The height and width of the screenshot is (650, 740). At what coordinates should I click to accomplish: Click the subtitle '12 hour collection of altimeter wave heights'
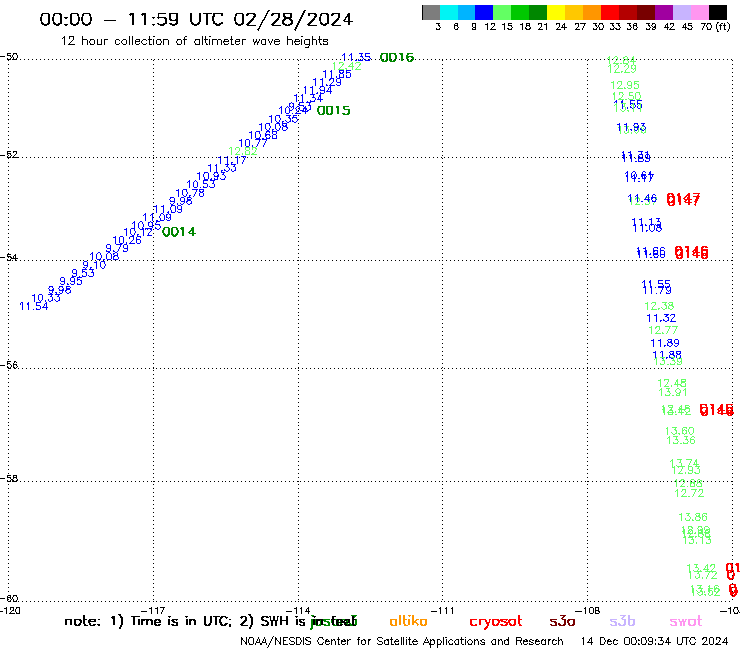click(x=194, y=41)
